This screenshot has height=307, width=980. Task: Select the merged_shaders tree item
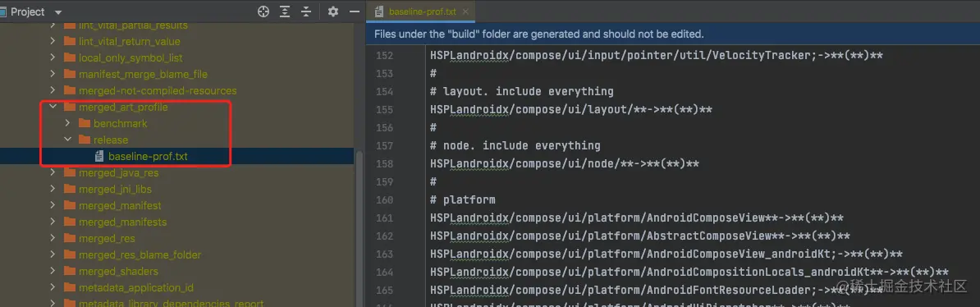(119, 272)
